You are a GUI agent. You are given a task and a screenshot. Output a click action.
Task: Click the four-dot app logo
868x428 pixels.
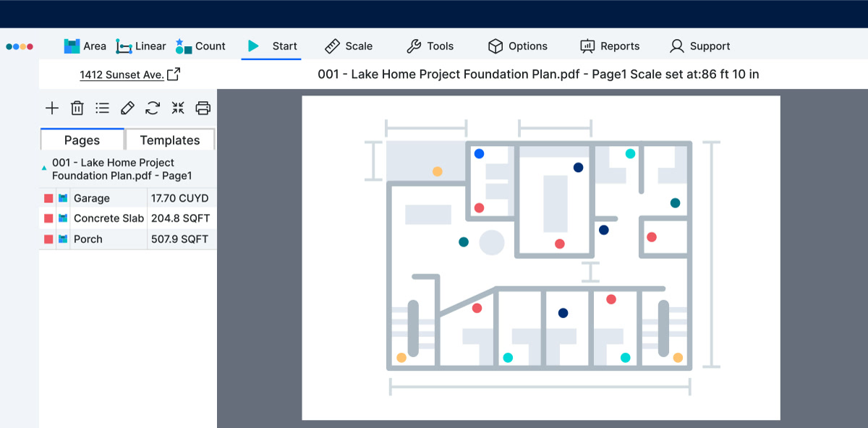click(20, 46)
